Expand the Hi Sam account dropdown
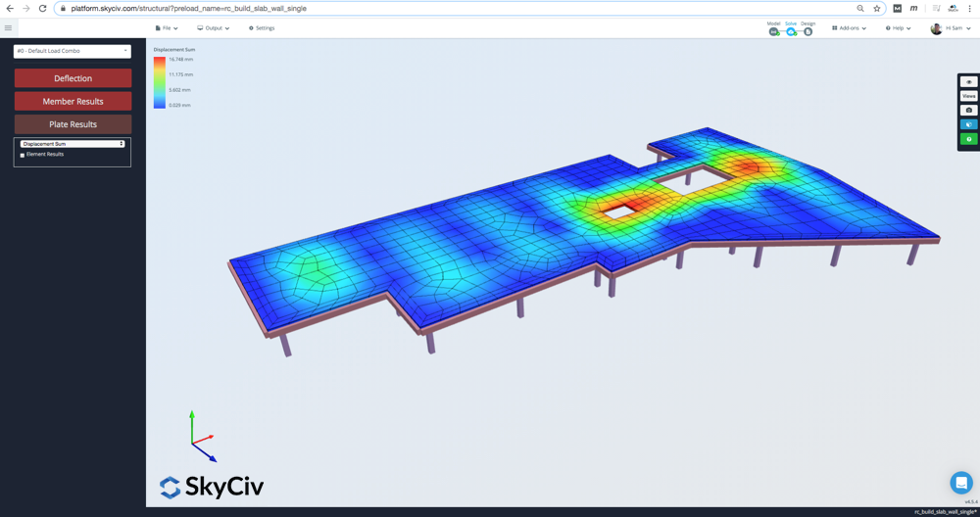Screen dimensions: 980x517 [951, 28]
